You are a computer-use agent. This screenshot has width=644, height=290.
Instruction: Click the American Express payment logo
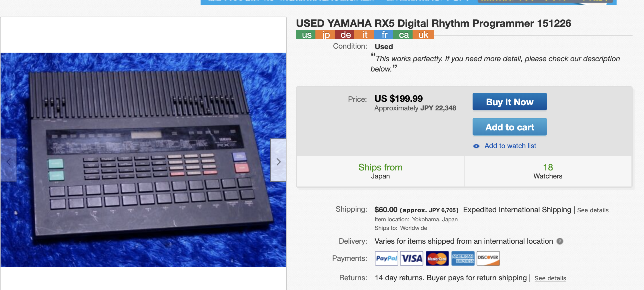click(463, 259)
